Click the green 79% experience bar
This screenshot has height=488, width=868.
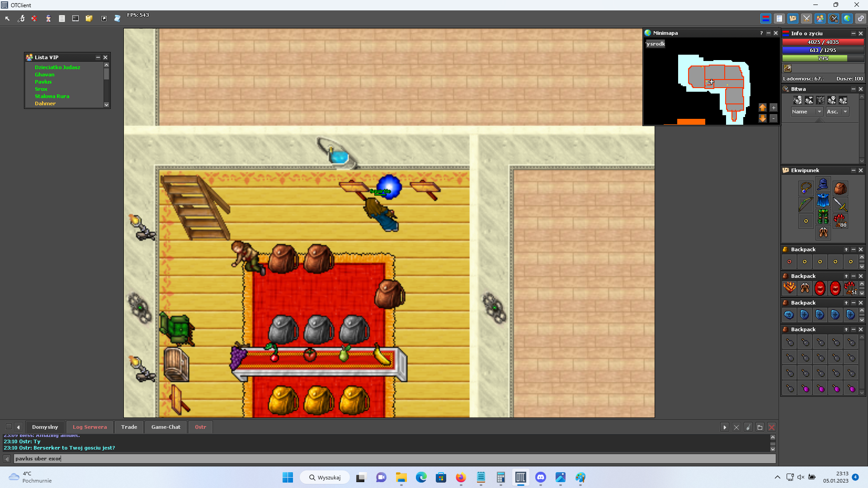coord(823,58)
